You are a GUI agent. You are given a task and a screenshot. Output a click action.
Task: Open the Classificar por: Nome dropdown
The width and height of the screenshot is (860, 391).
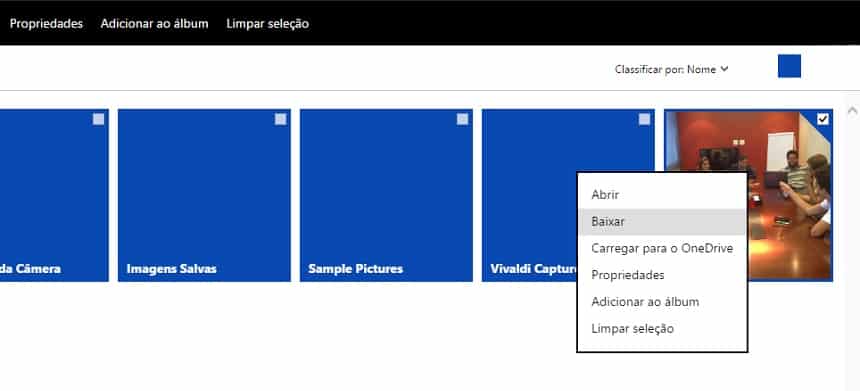tap(672, 70)
